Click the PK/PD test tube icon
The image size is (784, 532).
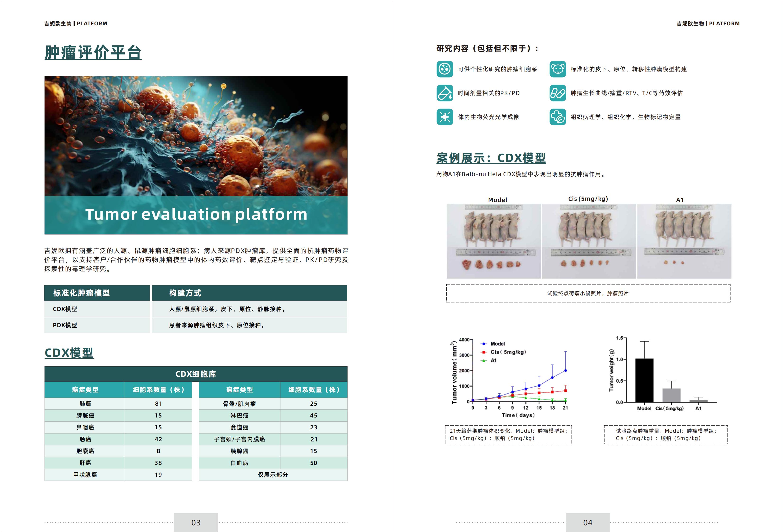[x=445, y=93]
